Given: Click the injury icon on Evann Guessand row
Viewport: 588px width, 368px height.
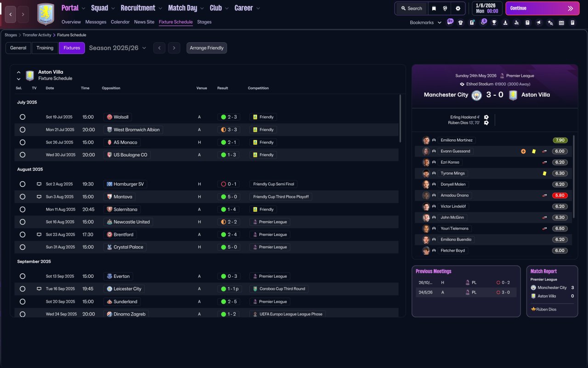Looking at the screenshot, I should point(523,151).
